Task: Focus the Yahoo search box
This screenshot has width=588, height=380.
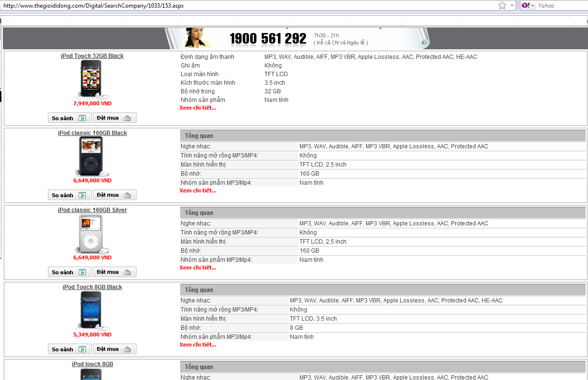Action: point(562,6)
